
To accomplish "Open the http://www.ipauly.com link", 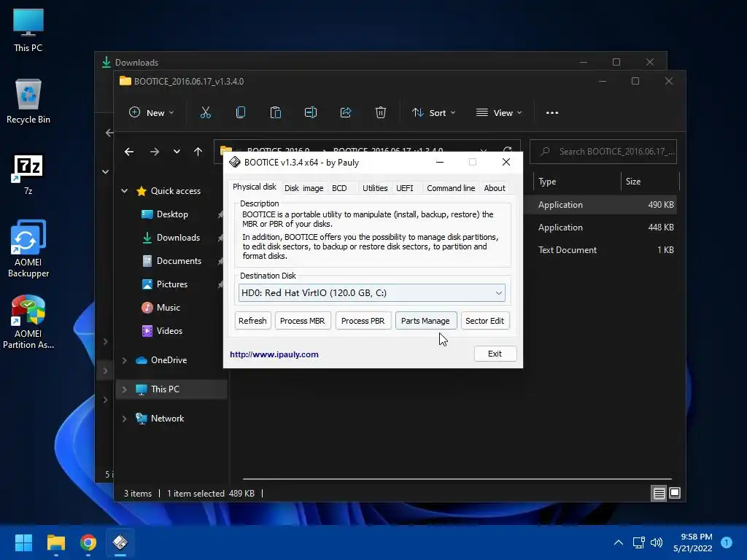I will (274, 354).
